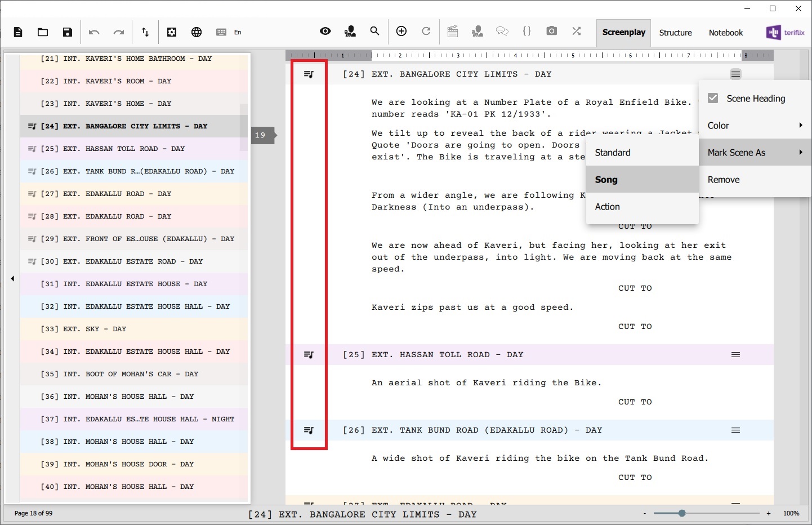The image size is (812, 525).
Task: Click the teriflix logo
Action: [786, 32]
